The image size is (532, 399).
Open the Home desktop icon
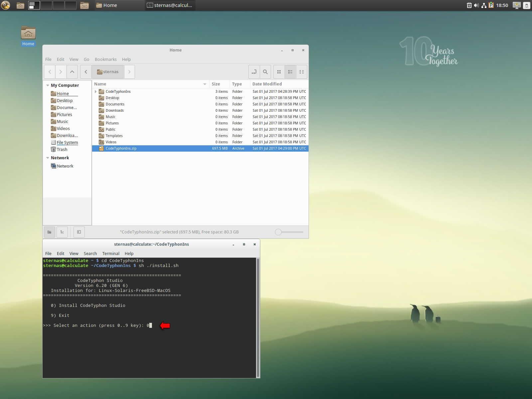tap(28, 36)
